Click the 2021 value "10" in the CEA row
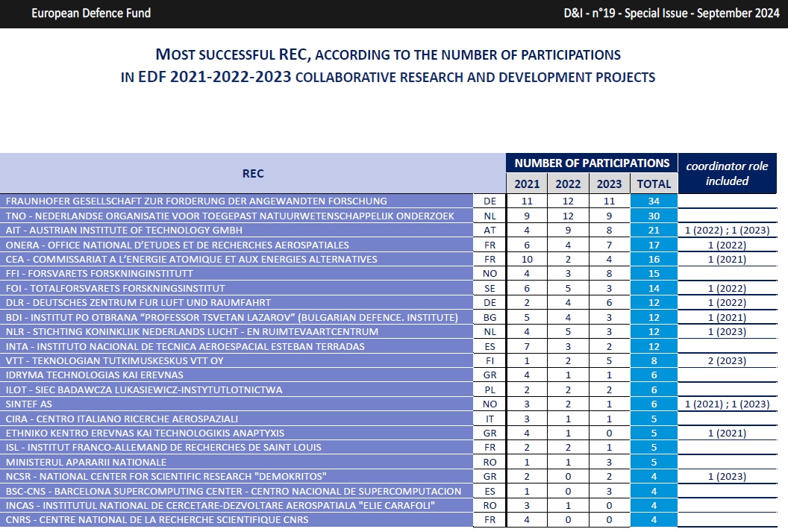This screenshot has width=788, height=532. [527, 259]
